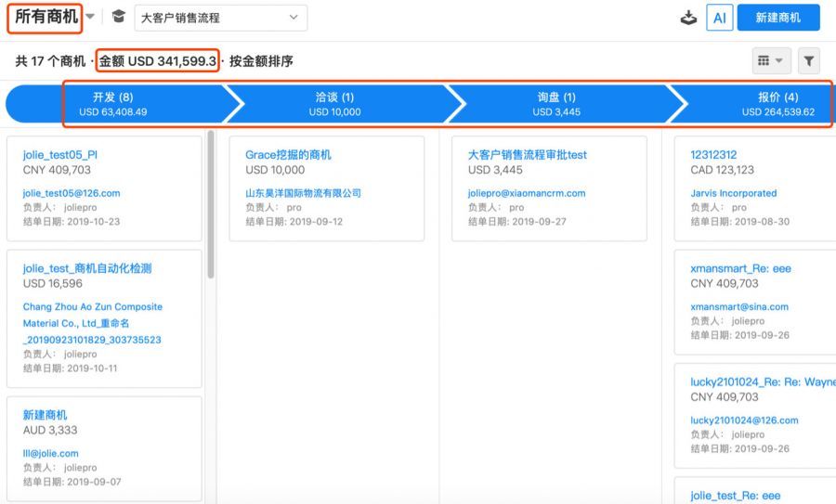
Task: Switch the view using the grid layout icon
Action: [770, 61]
